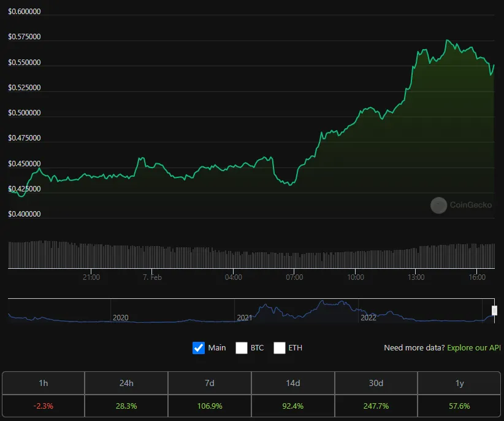This screenshot has height=421, width=504.
Task: Select the 14d column header
Action: [x=293, y=383]
